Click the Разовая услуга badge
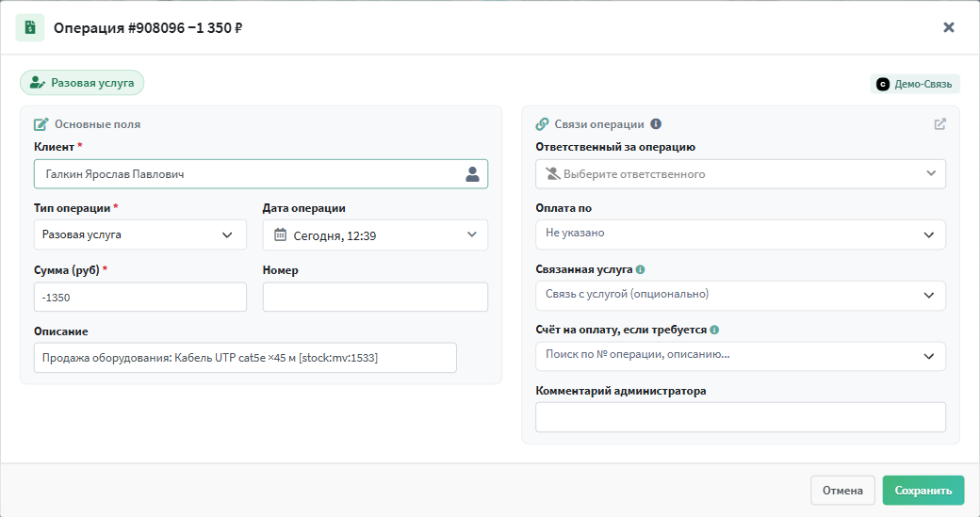The height and width of the screenshot is (517, 980). (82, 83)
